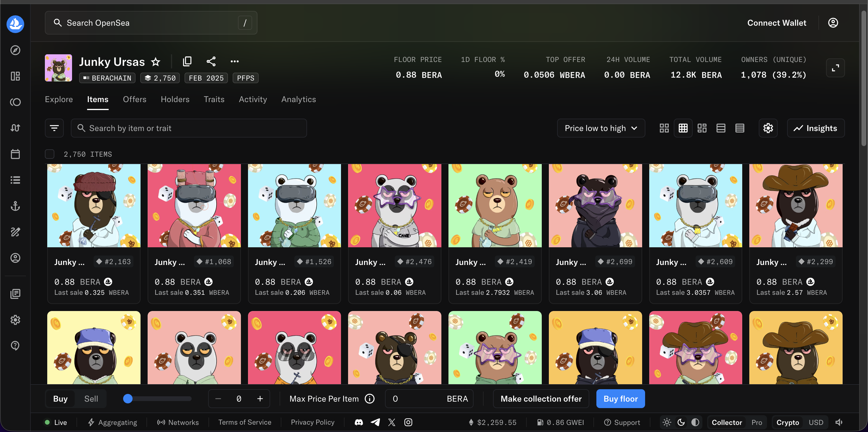Viewport: 868px width, 432px height.
Task: Click Connect Wallet
Action: (x=777, y=22)
